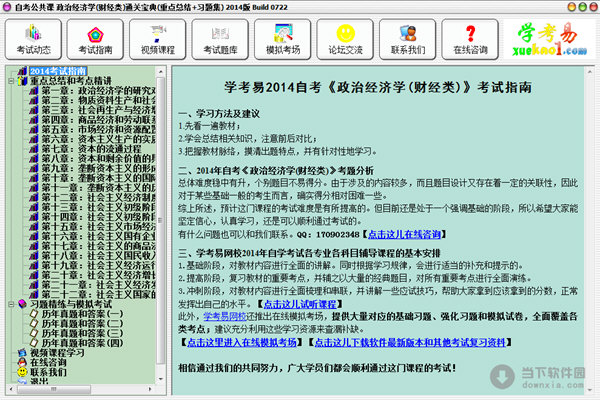The width and height of the screenshot is (600, 400).
Task: Open 考试指南 exam guide toolbar button
Action: (95, 39)
